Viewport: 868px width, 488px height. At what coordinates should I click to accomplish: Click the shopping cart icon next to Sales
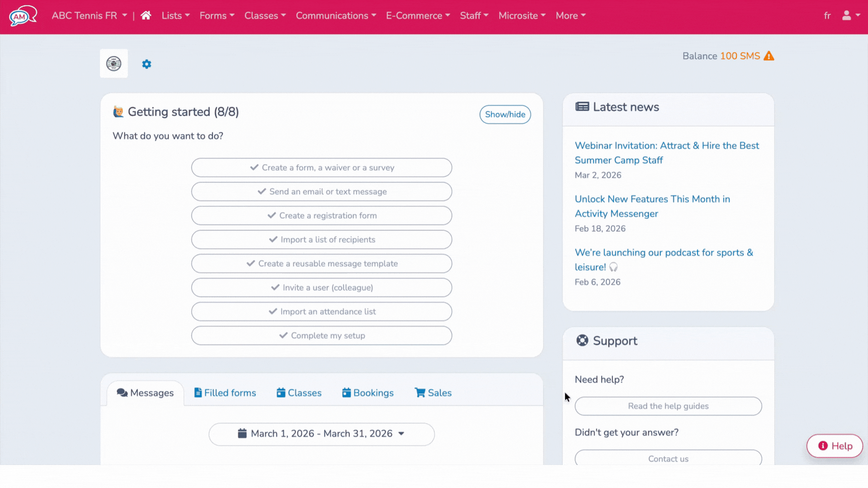click(x=419, y=393)
